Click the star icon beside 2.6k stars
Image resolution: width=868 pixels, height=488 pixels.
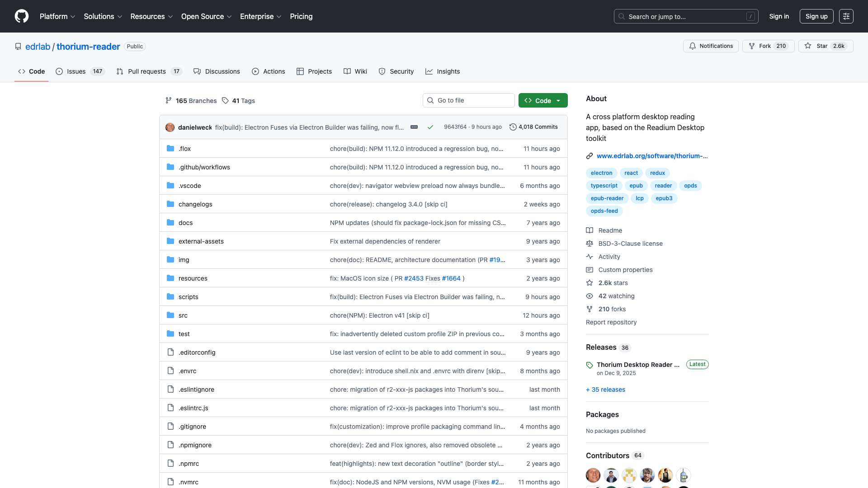[590, 283]
